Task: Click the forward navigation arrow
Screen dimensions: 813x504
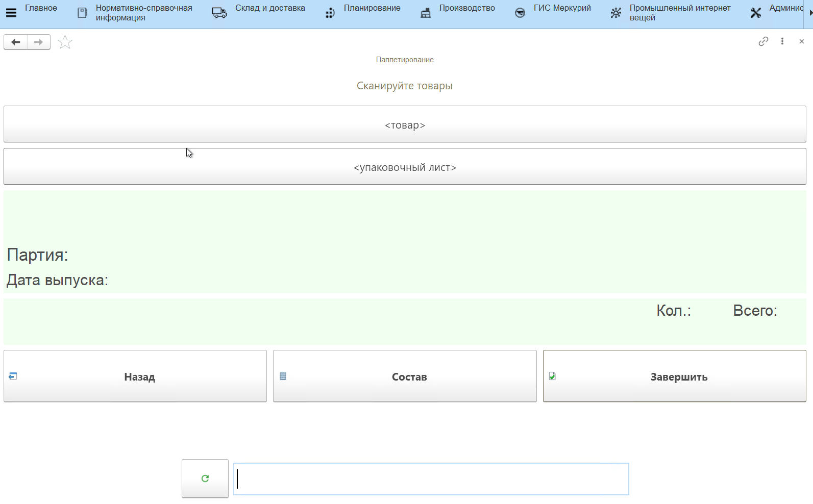Action: 39,42
